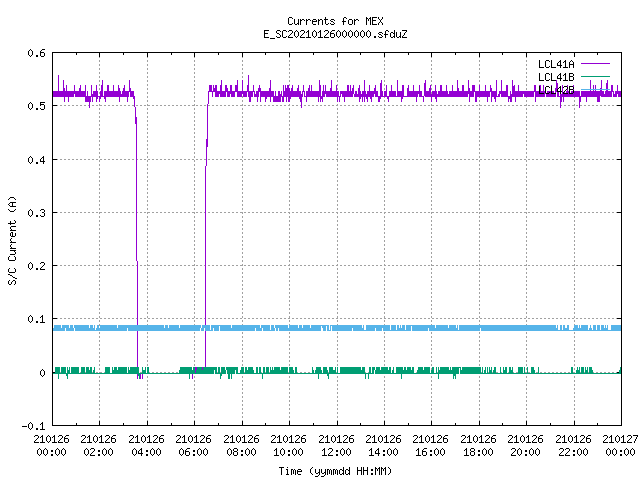Click the LCL41B legend label
Viewport: 640px width, 480px height.
click(556, 77)
